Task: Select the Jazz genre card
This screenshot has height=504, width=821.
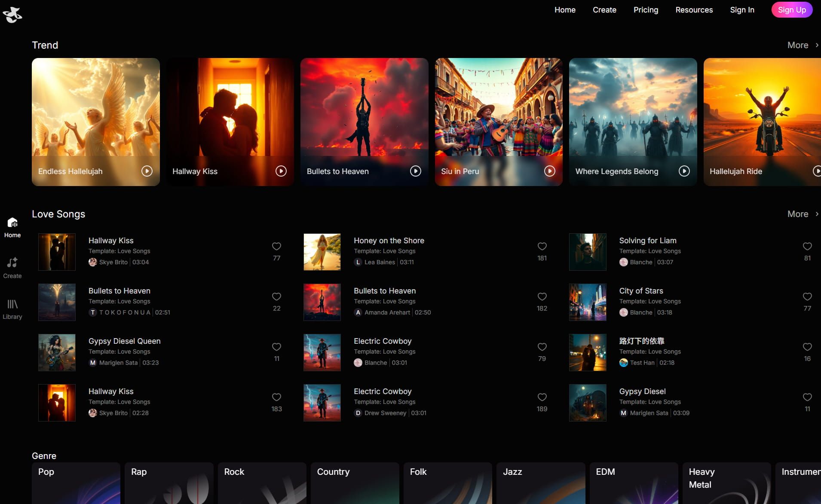Action: tap(540, 483)
